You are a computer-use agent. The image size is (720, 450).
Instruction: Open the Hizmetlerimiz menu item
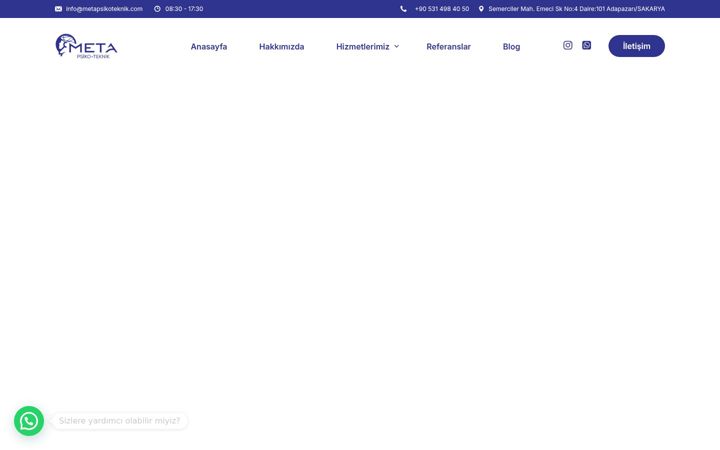pos(363,46)
